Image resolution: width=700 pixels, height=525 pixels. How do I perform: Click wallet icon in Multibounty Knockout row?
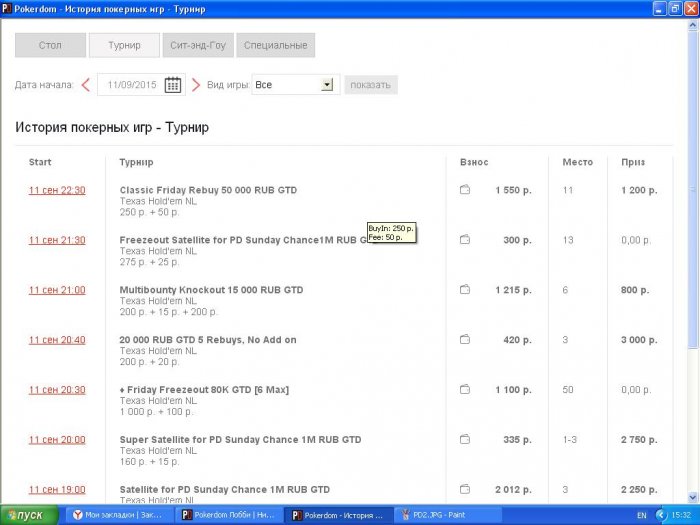pos(465,290)
